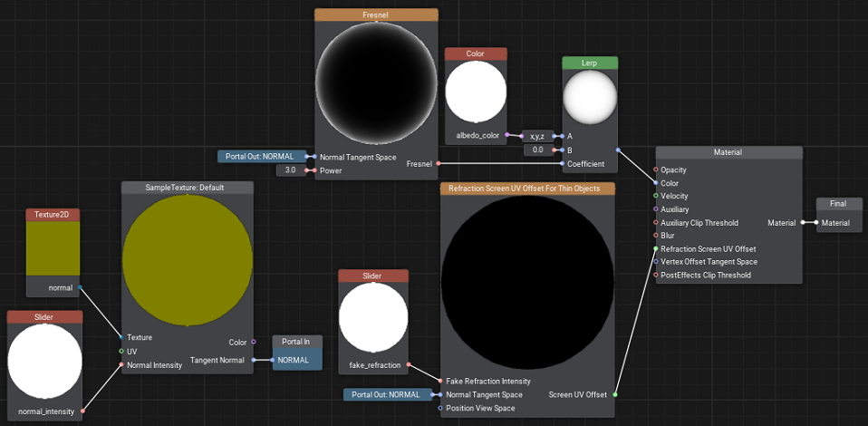Click the Texture2D olive texture preview

click(53, 247)
